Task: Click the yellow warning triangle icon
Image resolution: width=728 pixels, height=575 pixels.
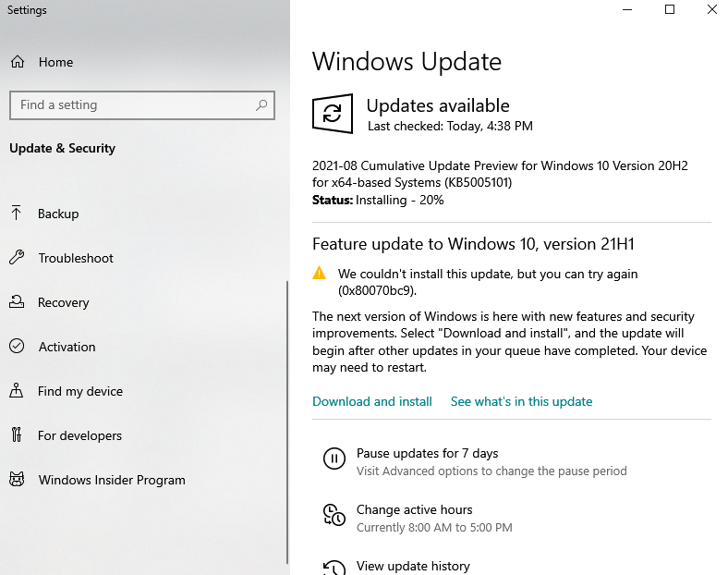Action: [320, 273]
